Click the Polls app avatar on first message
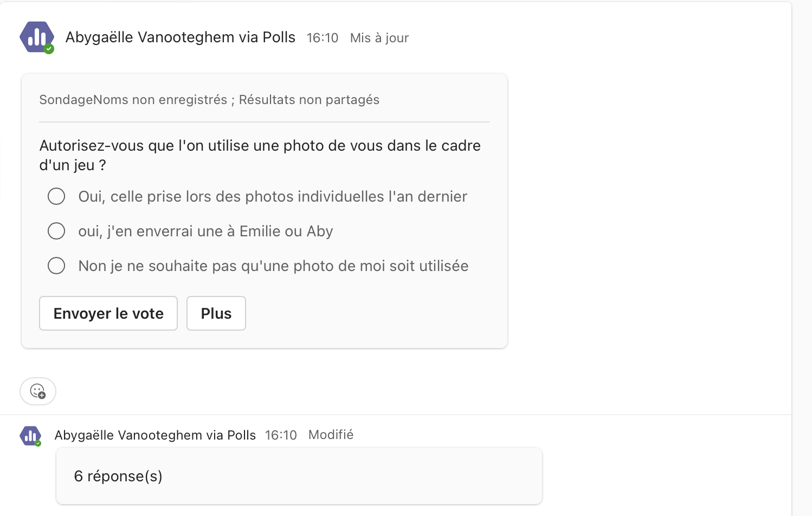812x516 pixels. 37,37
